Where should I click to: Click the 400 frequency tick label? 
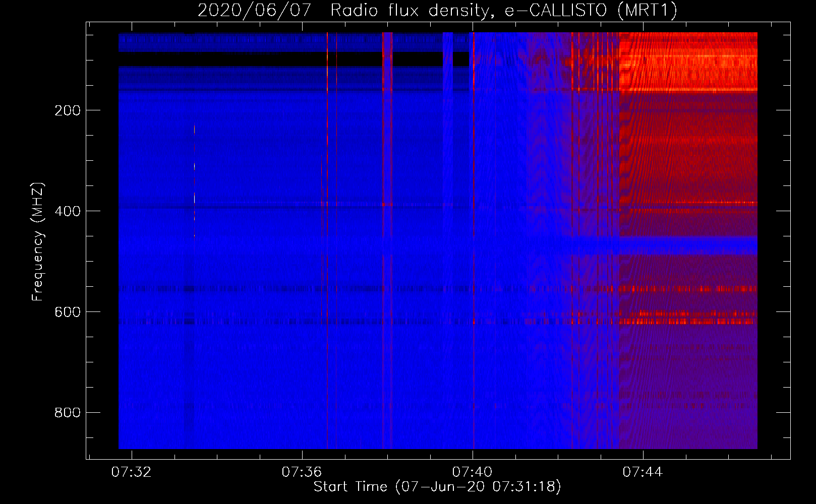68,211
